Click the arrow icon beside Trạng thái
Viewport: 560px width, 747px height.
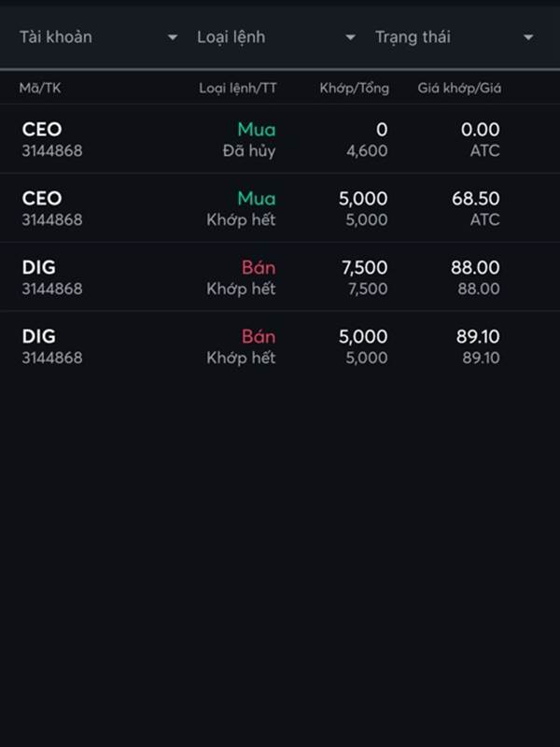(x=528, y=37)
